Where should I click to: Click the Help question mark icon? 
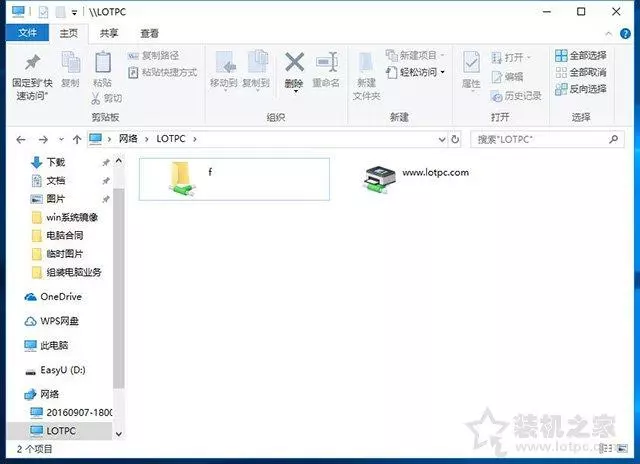(x=625, y=34)
